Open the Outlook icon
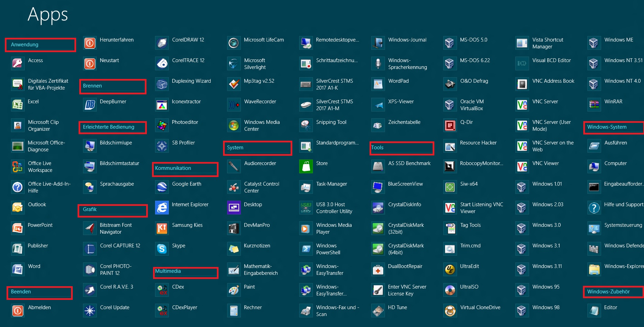This screenshot has width=644, height=327. [x=17, y=208]
